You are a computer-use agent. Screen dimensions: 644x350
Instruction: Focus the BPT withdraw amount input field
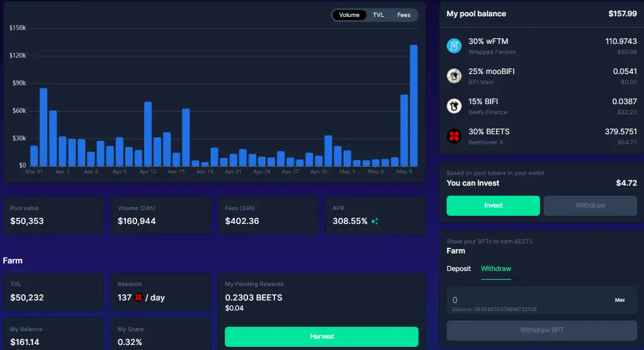pos(530,300)
